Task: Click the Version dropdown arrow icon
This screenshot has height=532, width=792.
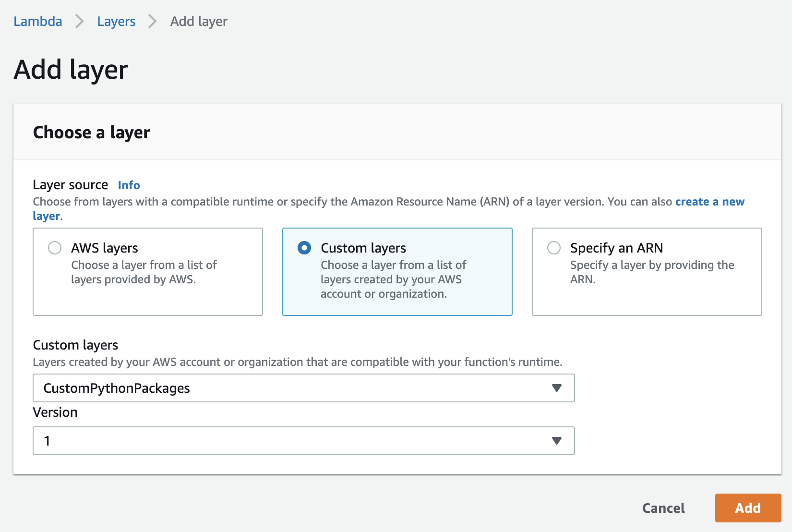Action: (x=557, y=441)
